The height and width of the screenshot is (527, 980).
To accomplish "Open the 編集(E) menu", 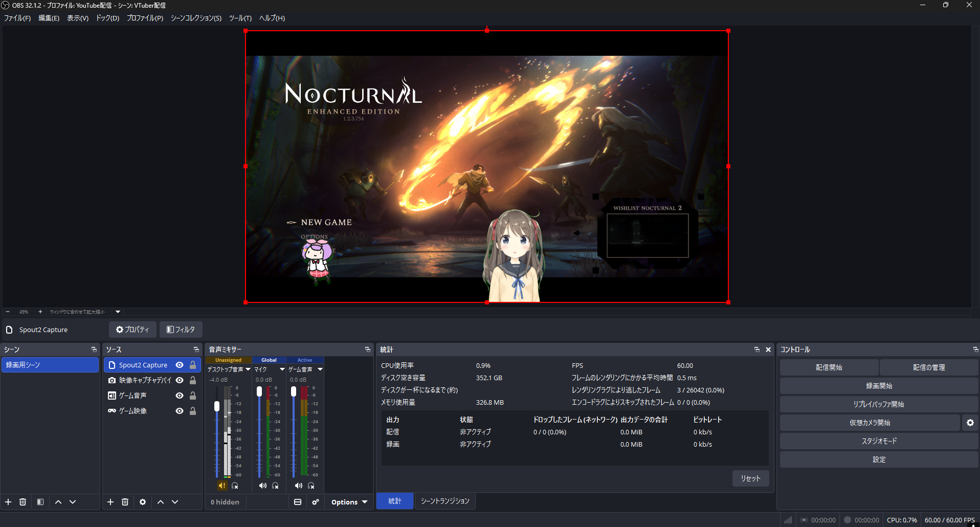I will [49, 18].
